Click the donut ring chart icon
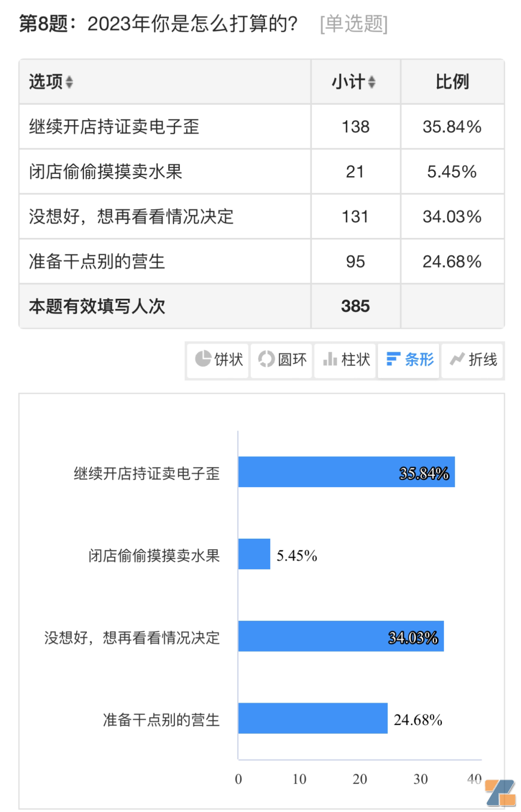This screenshot has height=812, width=521. point(266,359)
